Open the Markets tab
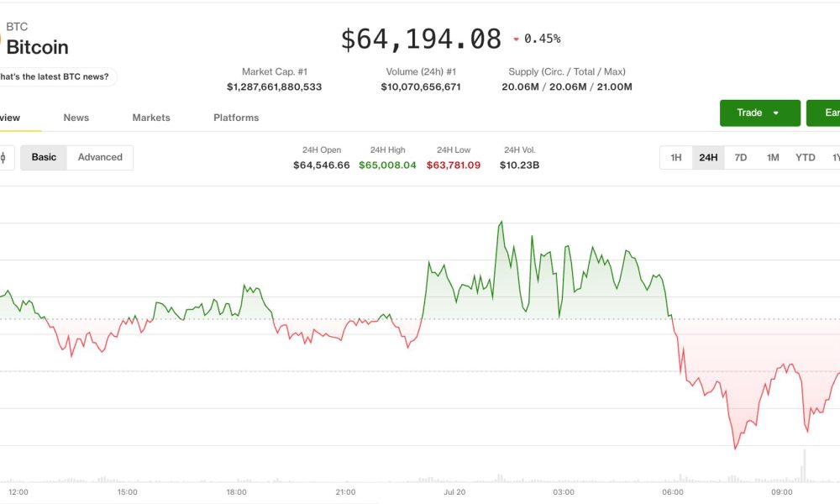 pyautogui.click(x=151, y=118)
